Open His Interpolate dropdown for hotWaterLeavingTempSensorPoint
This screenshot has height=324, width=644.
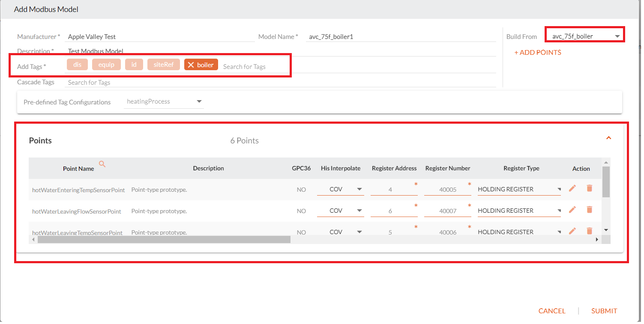341,232
